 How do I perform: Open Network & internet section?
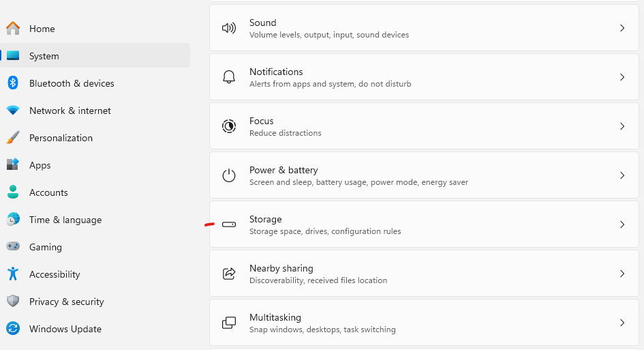(x=70, y=111)
